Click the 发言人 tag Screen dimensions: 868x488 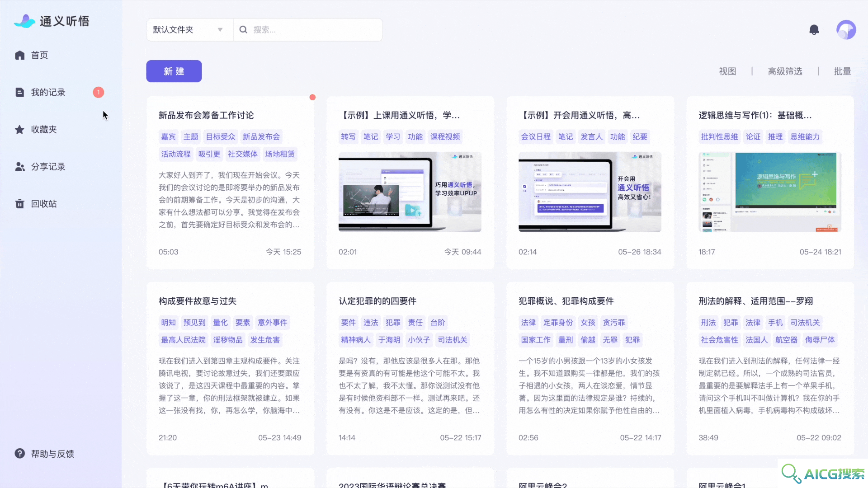point(591,137)
